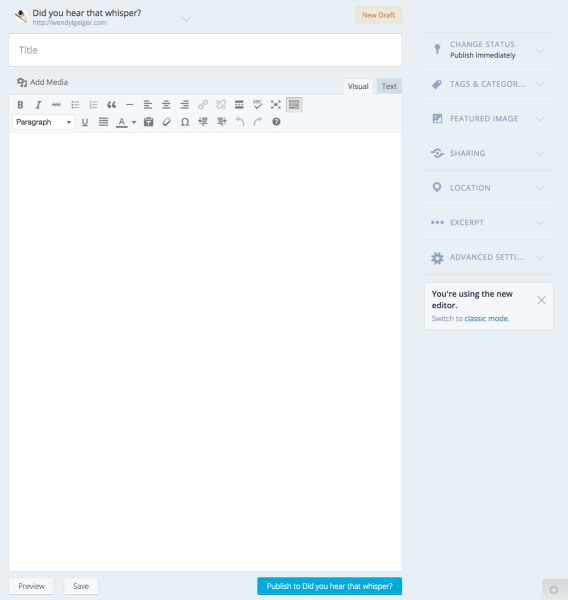Preview the post
The height and width of the screenshot is (600, 568).
coord(31,586)
